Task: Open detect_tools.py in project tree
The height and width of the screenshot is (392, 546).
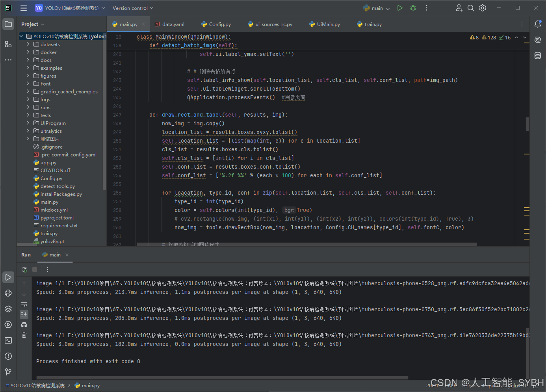Action: [58, 186]
